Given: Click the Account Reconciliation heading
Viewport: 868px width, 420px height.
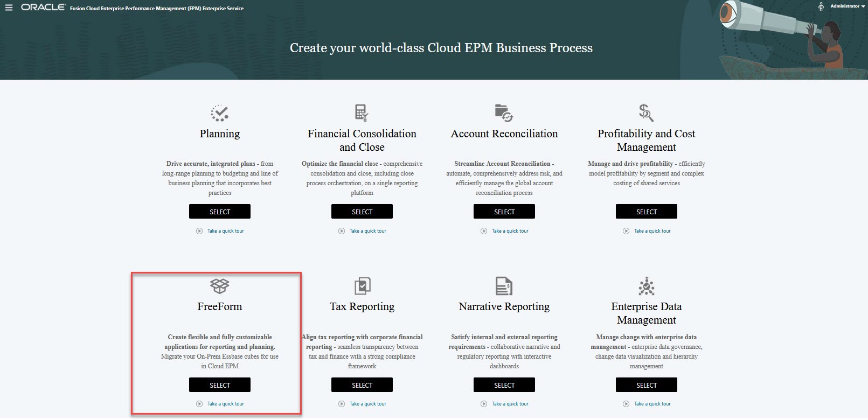Looking at the screenshot, I should point(504,134).
